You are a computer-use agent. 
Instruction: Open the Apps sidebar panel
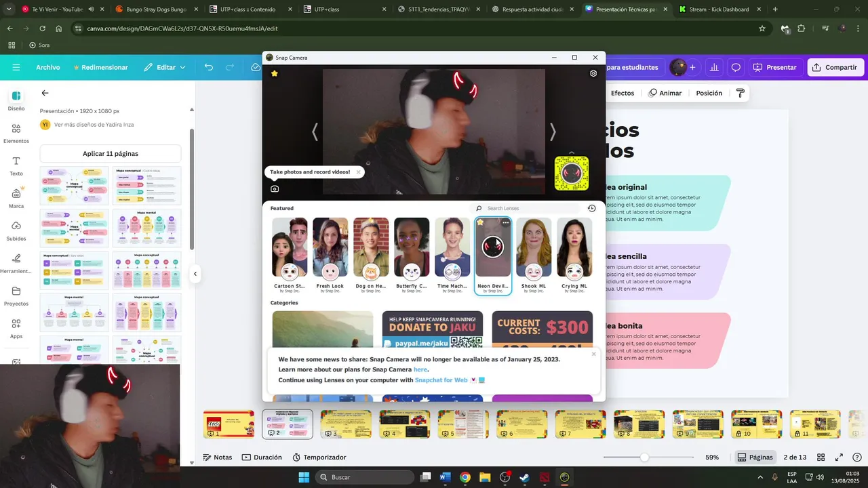pos(16,329)
